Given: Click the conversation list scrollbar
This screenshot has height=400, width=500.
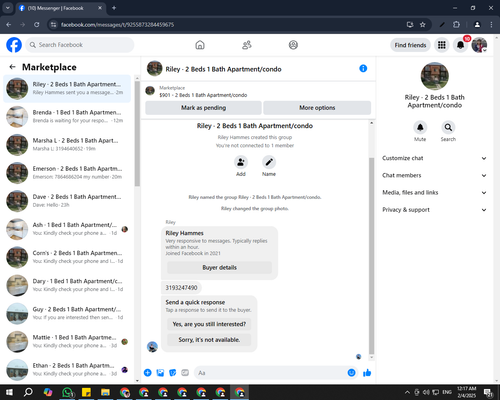Looking at the screenshot, I should tap(137, 133).
